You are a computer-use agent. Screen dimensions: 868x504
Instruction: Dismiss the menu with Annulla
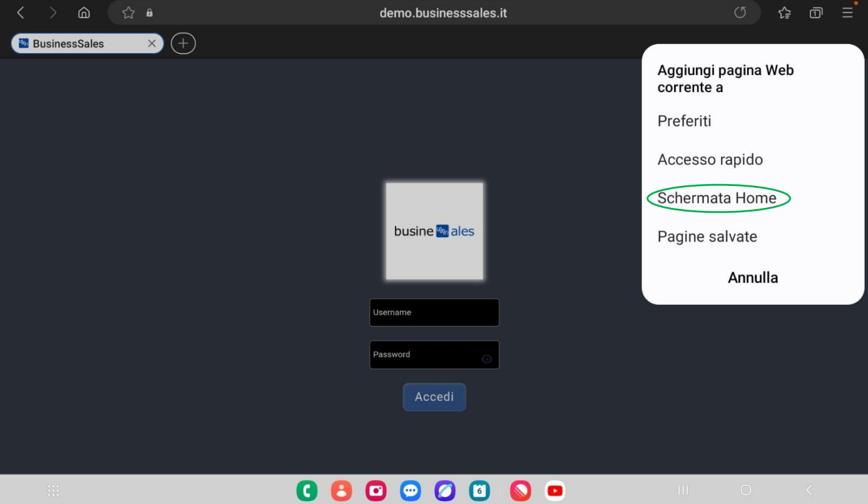click(x=753, y=277)
